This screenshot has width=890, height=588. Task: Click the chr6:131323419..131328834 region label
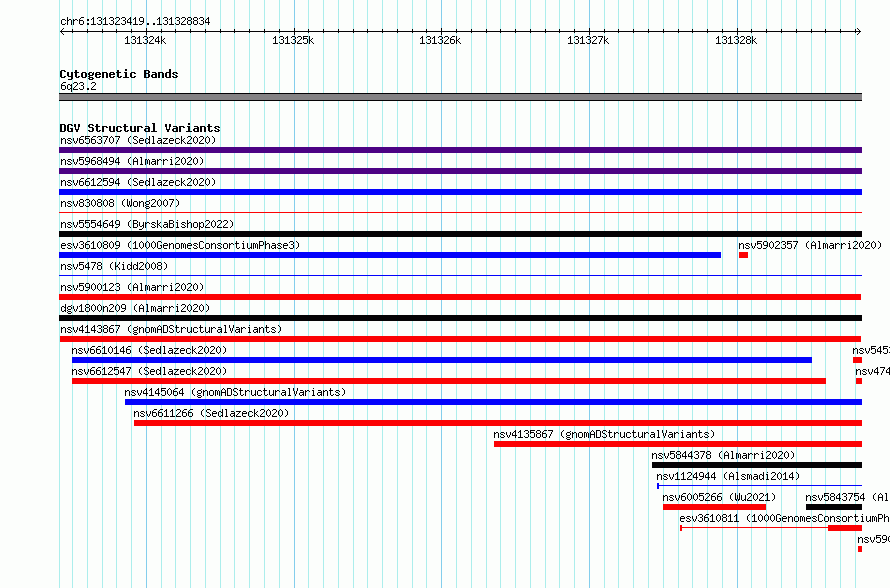pos(135,21)
